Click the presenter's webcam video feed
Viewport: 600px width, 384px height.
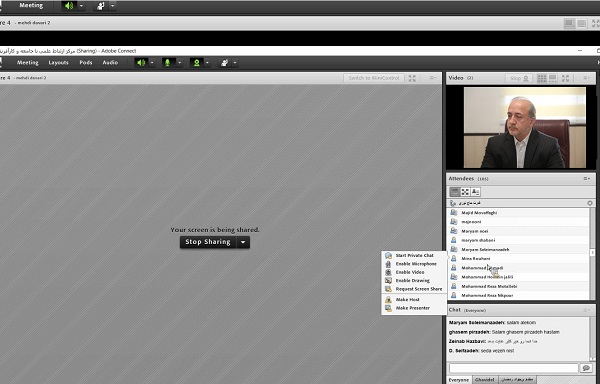[525, 128]
